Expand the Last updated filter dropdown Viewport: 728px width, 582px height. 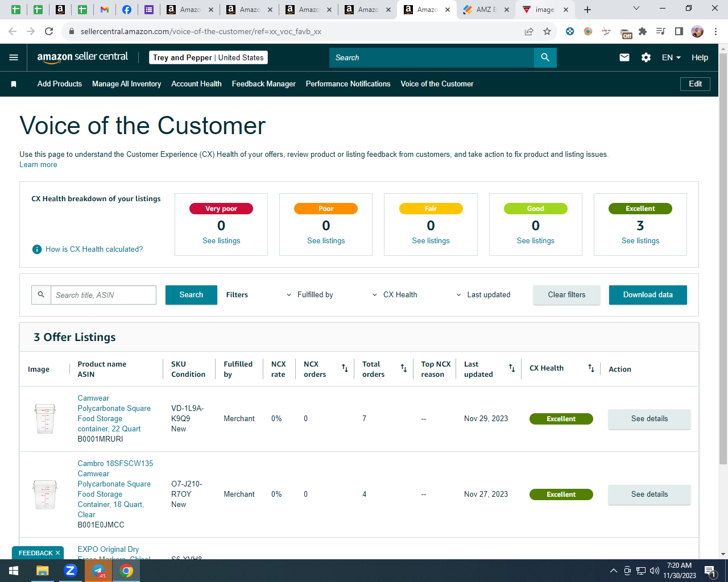[x=483, y=295]
